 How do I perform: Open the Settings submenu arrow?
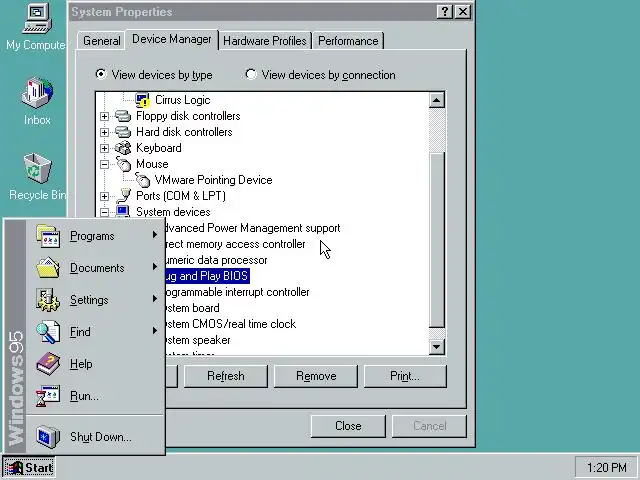pos(155,298)
